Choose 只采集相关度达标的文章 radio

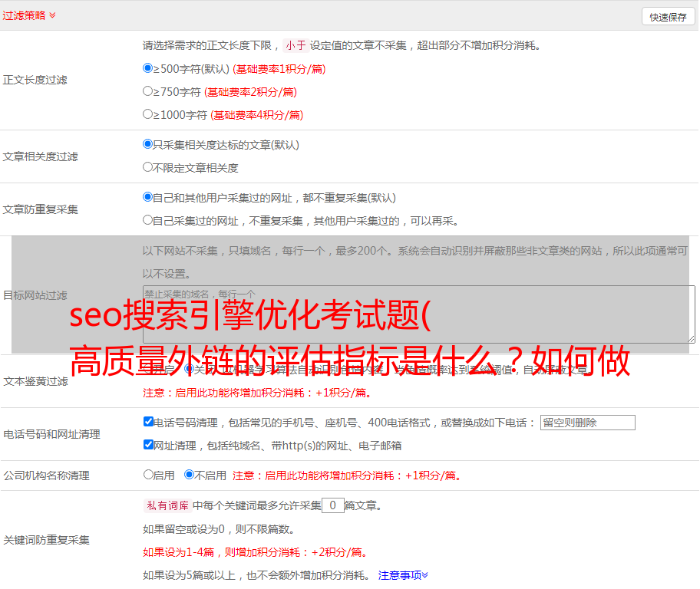click(147, 144)
